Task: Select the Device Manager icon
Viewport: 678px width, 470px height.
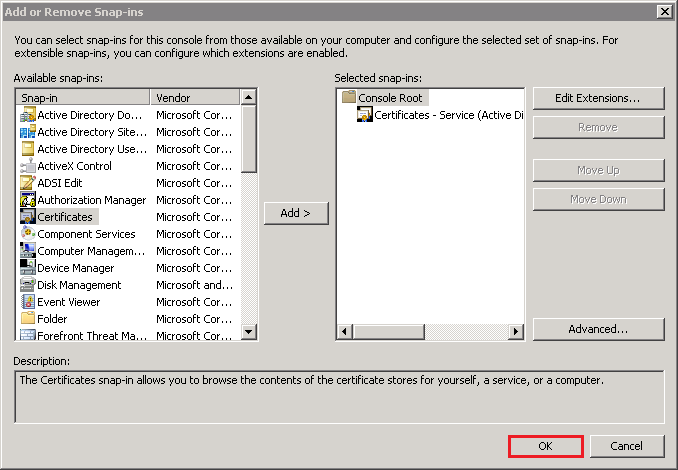Action: pos(28,268)
